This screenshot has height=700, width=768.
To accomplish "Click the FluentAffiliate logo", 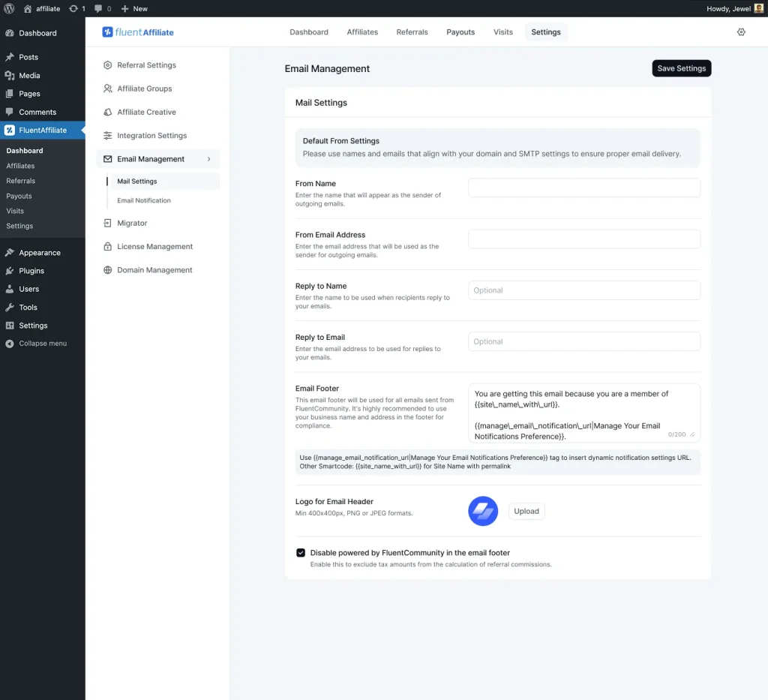I will point(138,32).
